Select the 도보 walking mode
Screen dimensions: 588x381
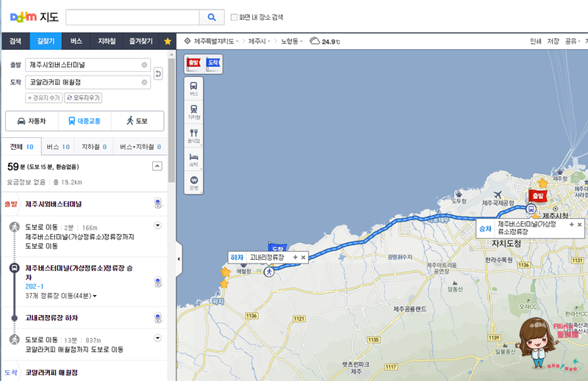[137, 121]
